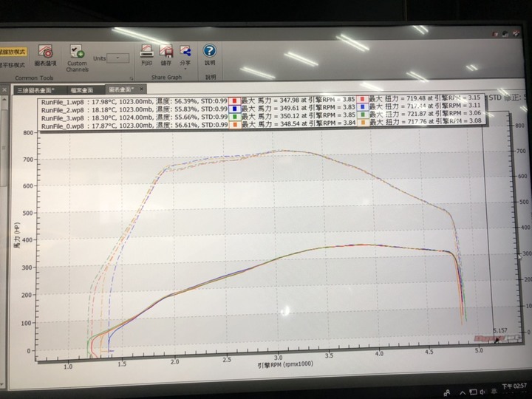Screen dimensions: 532x399
Task: Select the RunFile_3.wp8 legend row text
Action: pyautogui.click(x=134, y=117)
